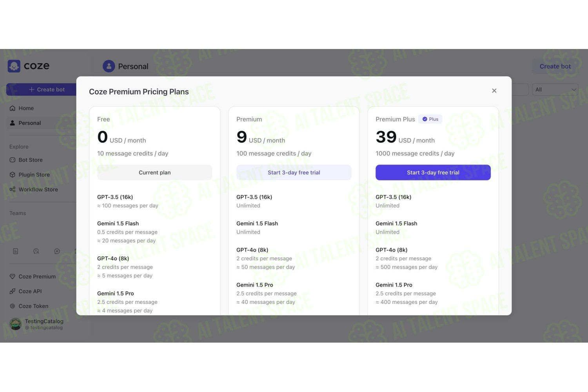Viewport: 588px width, 392px height.
Task: Click the document icon in the sidebar
Action: point(16,251)
